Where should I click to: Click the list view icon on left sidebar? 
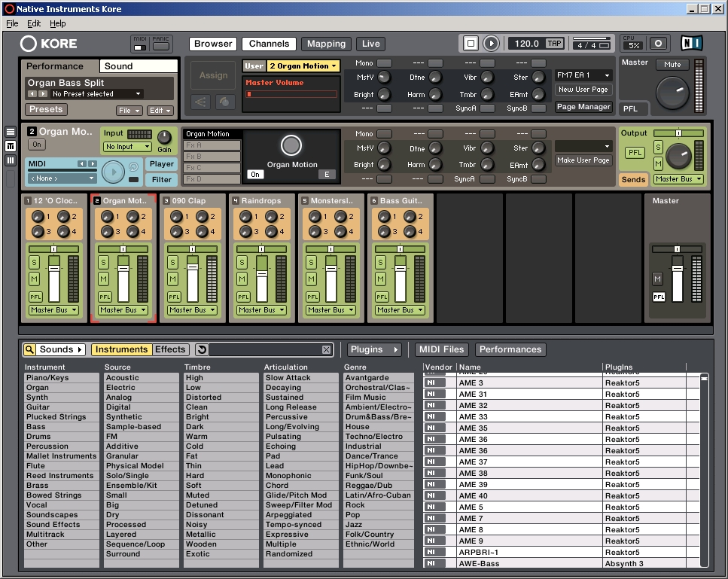point(11,132)
